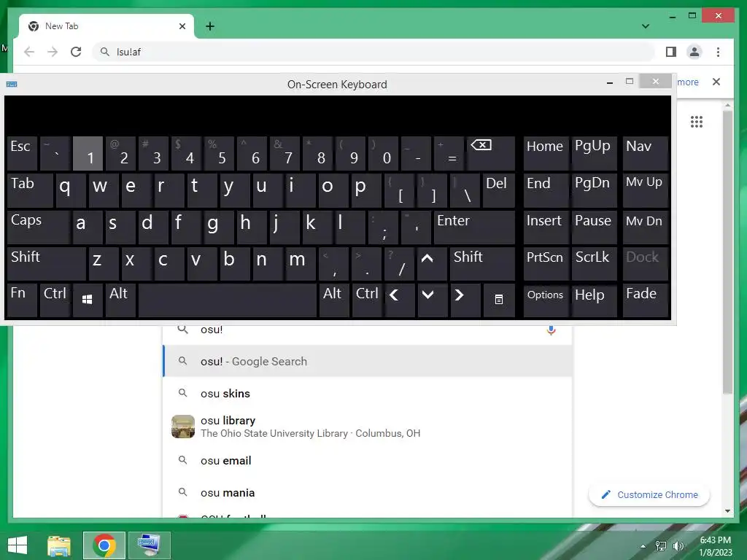Viewport: 747px width, 560px height.
Task: Click the Chrome forward arrow
Action: tap(53, 52)
